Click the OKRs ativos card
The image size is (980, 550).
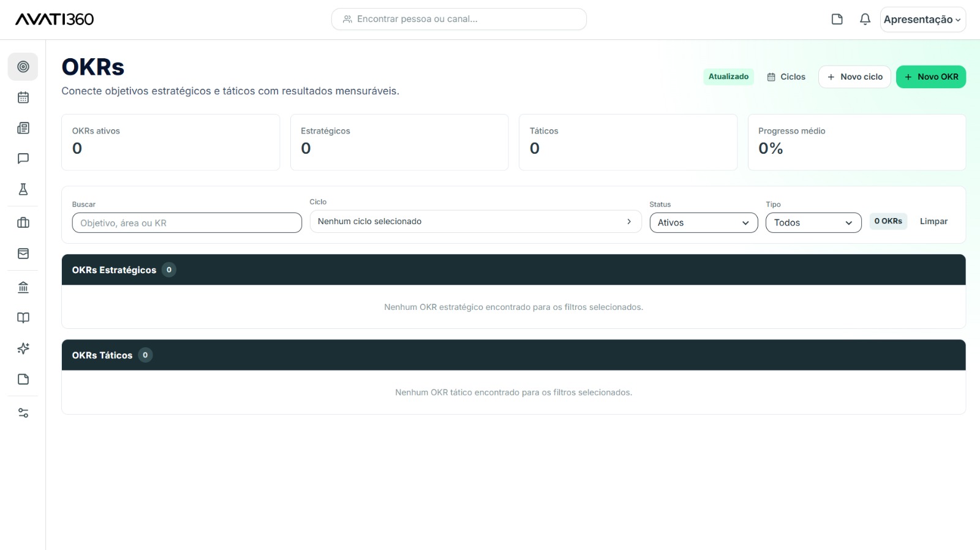(170, 142)
